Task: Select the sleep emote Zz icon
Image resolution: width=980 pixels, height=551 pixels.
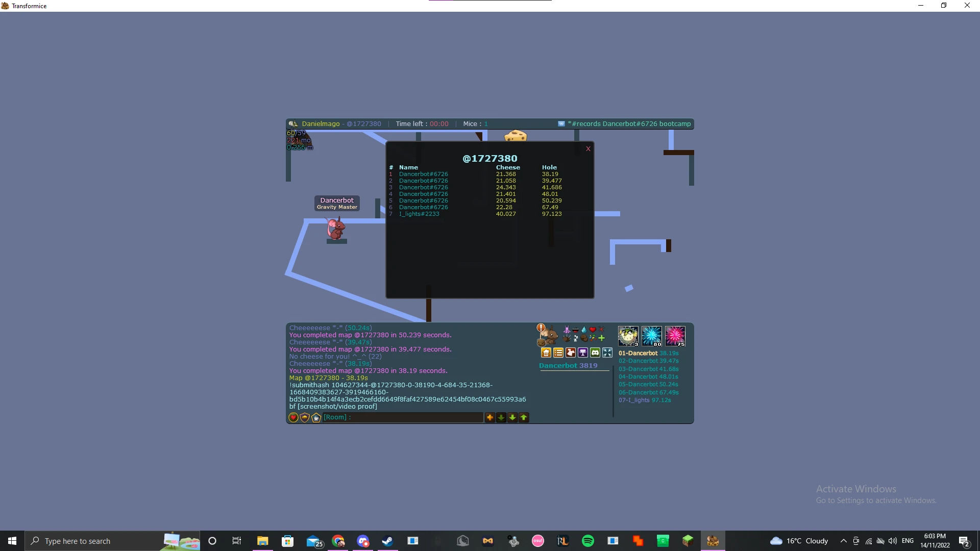Action: point(576,338)
